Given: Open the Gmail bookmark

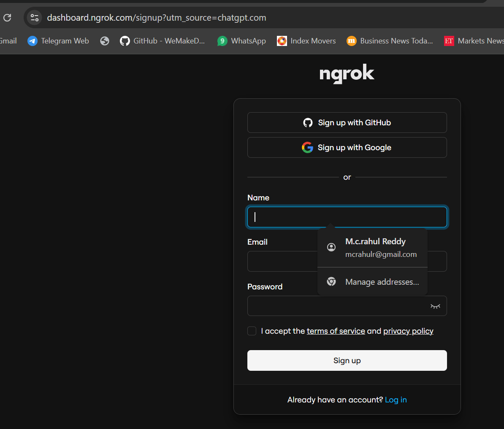Looking at the screenshot, I should [x=8, y=41].
